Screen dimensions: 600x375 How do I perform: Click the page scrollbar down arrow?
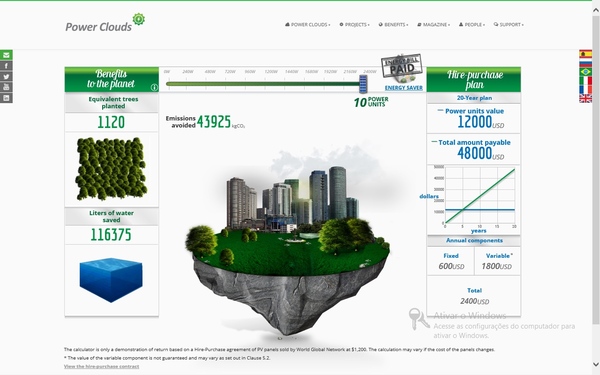(x=596, y=364)
